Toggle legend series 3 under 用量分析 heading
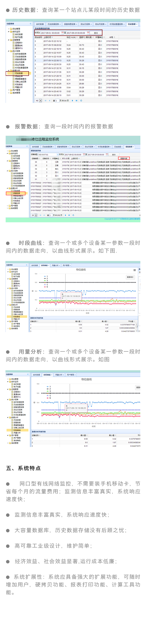This screenshot has width=146, height=644. coord(49,391)
